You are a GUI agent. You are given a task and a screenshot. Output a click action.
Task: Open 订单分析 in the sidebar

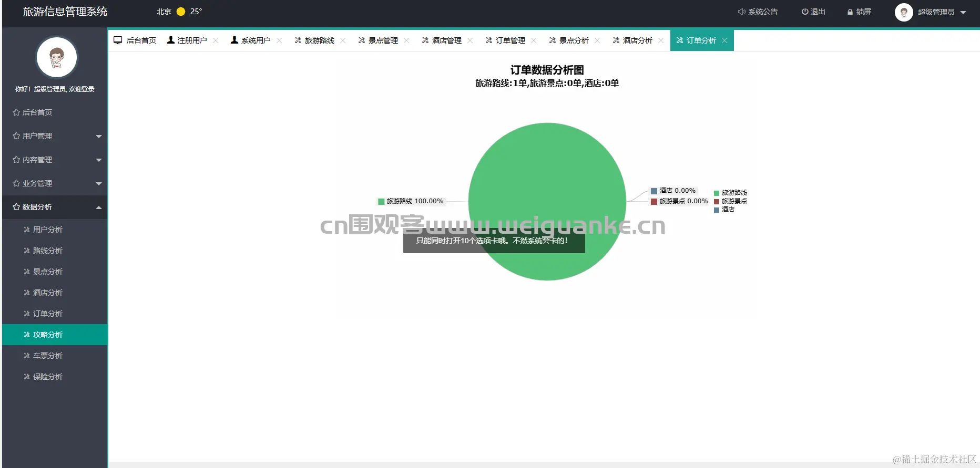point(55,314)
